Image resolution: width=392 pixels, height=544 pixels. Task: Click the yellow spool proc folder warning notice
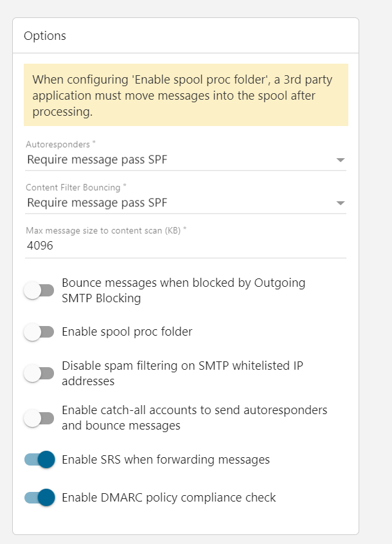pyautogui.click(x=186, y=95)
